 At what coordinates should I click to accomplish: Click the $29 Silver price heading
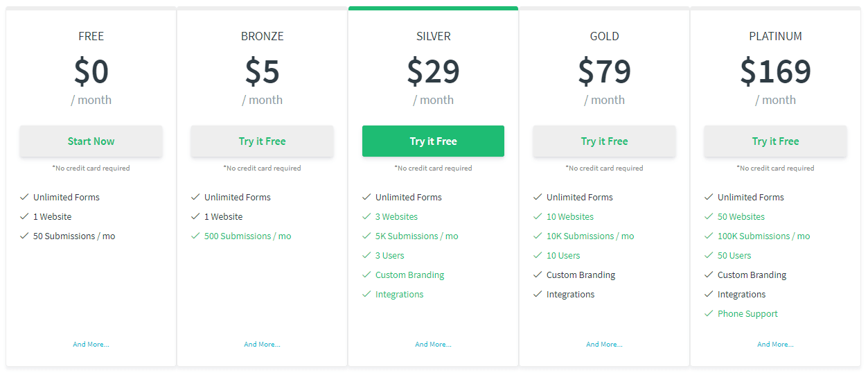433,71
